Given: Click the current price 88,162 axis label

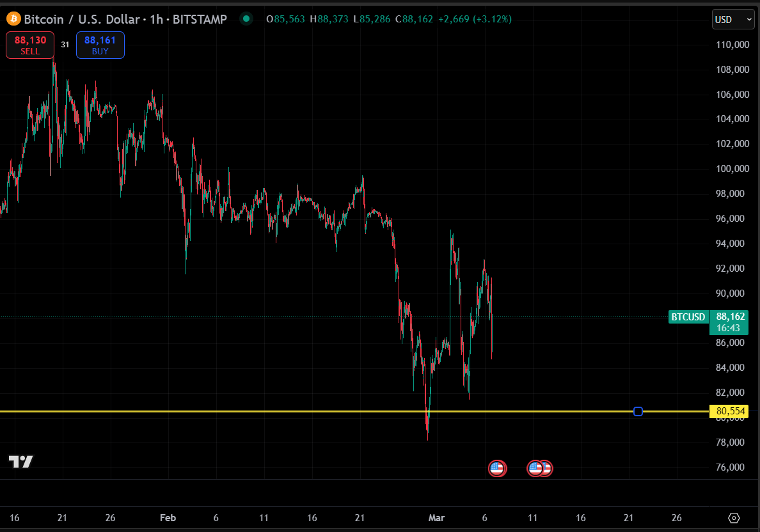Looking at the screenshot, I should 731,317.
